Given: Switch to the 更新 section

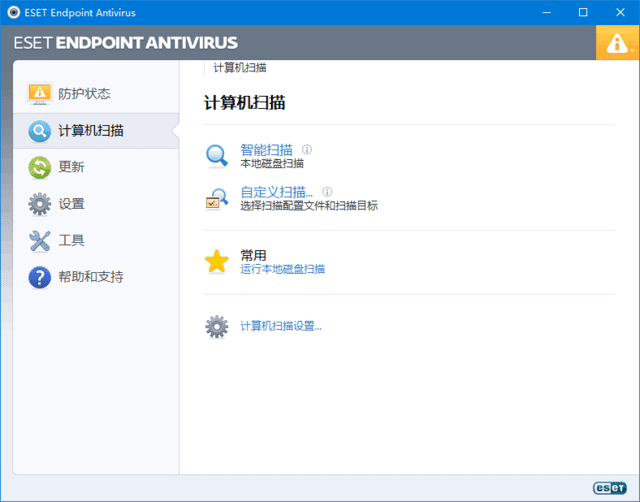Looking at the screenshot, I should (x=72, y=167).
